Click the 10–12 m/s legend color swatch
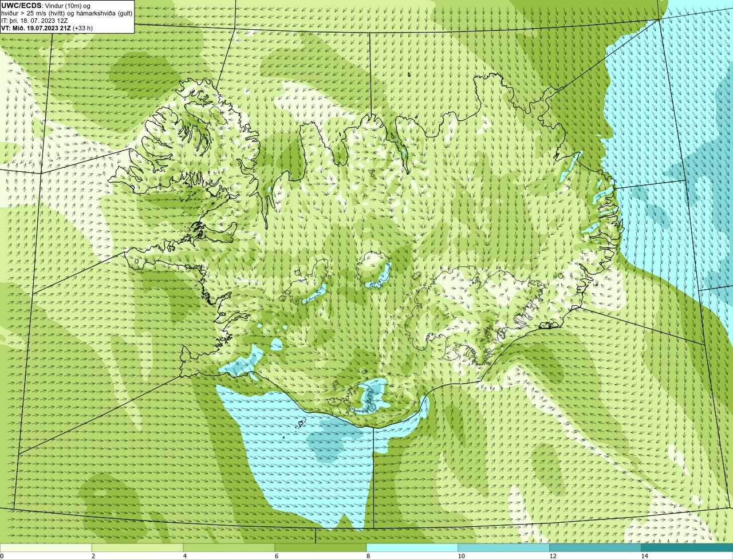This screenshot has width=733, height=560. pos(504,547)
